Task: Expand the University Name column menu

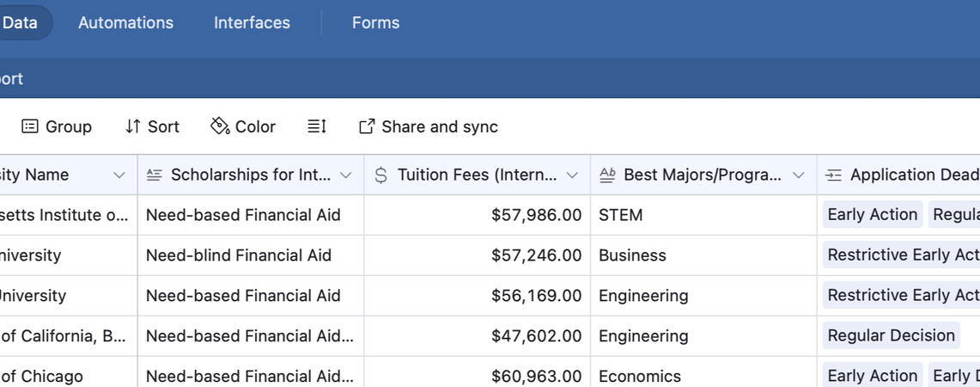Action: click(119, 175)
